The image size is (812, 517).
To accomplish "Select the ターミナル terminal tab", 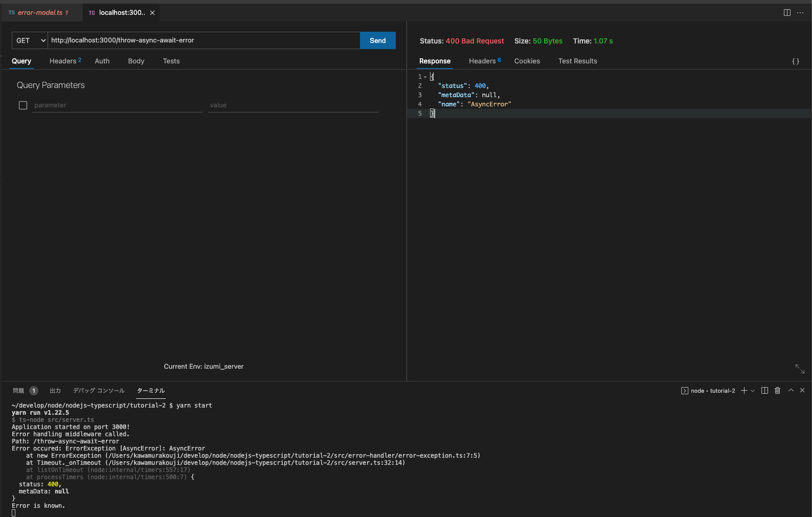I will pyautogui.click(x=151, y=391).
